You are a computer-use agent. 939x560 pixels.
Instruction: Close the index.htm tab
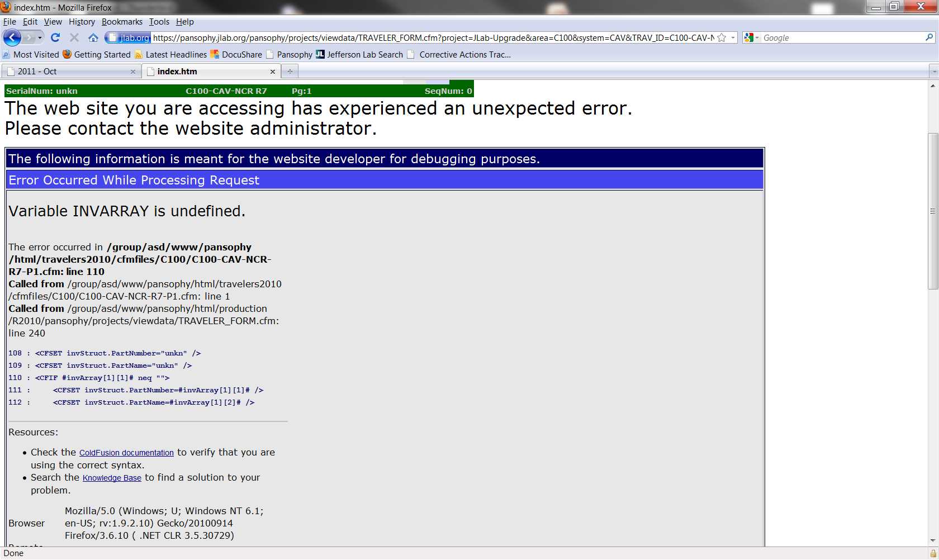click(273, 72)
